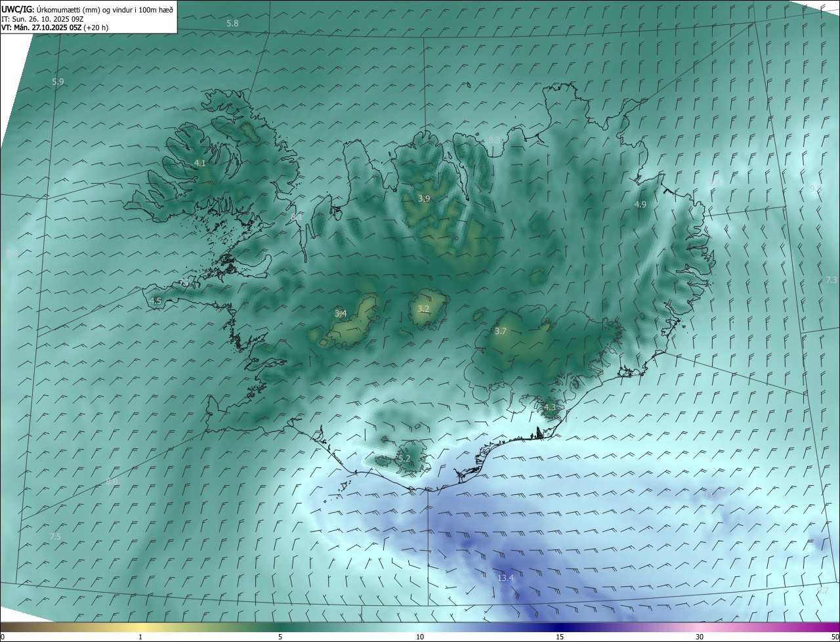This screenshot has height=642, width=840.
Task: Click the 5.2 value label near the south coast
Action: [x=404, y=458]
